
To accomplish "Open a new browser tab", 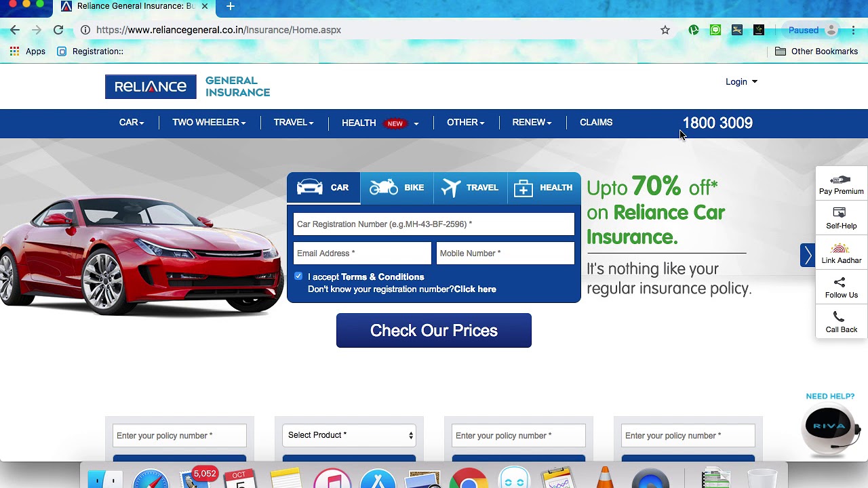I will click(x=231, y=6).
